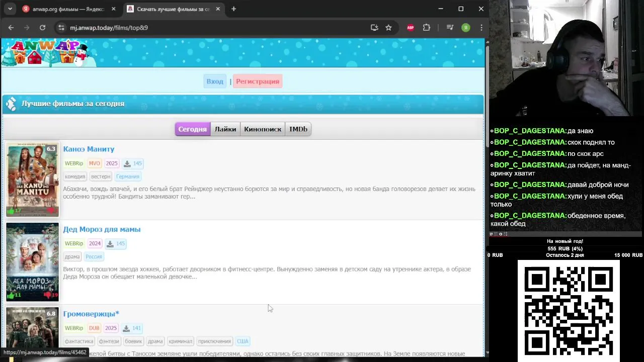644x362 pixels.
Task: Switch to the anwap.org Yandex search tab
Action: point(69,9)
